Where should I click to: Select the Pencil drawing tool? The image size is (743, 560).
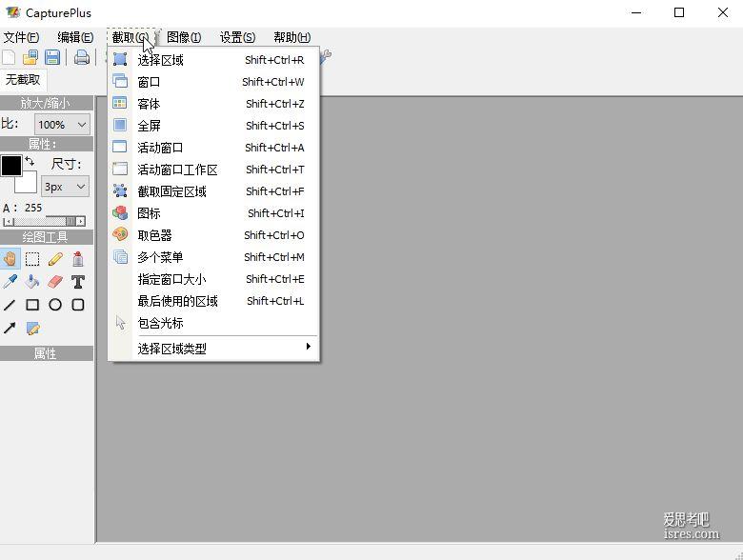55,259
